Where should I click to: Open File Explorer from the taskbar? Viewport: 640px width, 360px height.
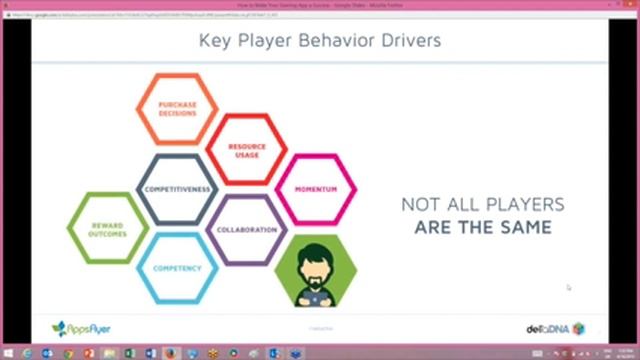(109, 353)
